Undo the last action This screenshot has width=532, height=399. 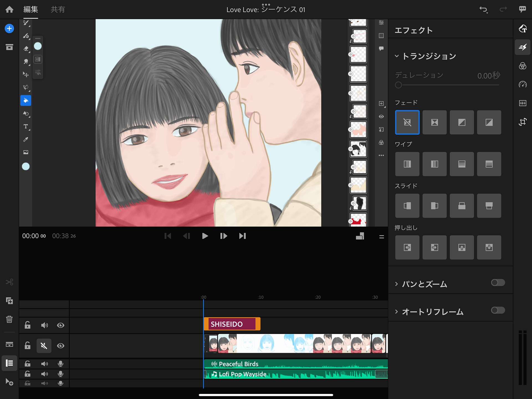point(483,9)
